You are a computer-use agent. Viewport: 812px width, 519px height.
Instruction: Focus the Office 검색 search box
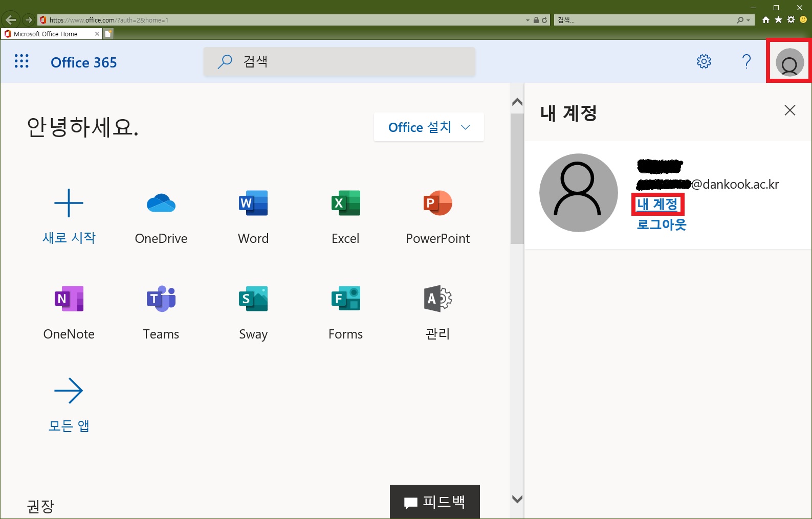point(339,62)
